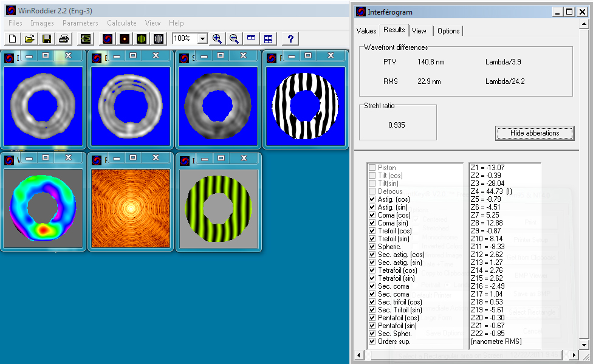Uncheck the Pentafoil (sin) checkbox
This screenshot has height=364, width=593.
[x=372, y=325]
